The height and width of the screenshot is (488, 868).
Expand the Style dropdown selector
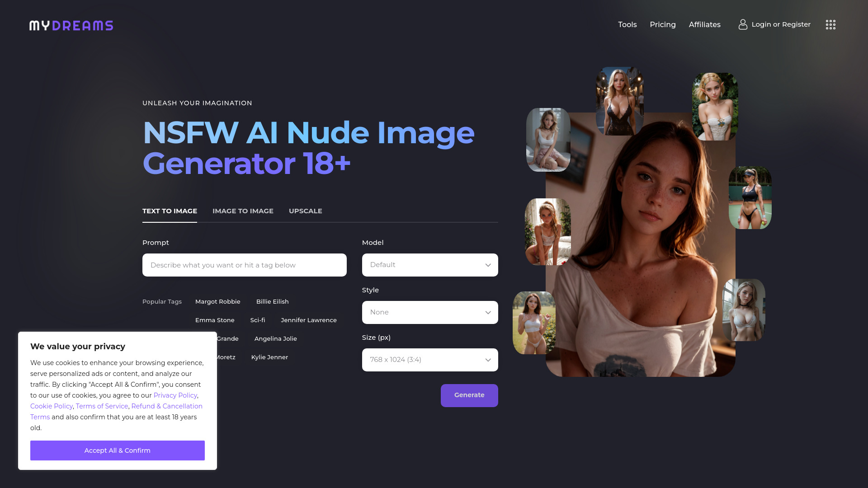pos(430,312)
